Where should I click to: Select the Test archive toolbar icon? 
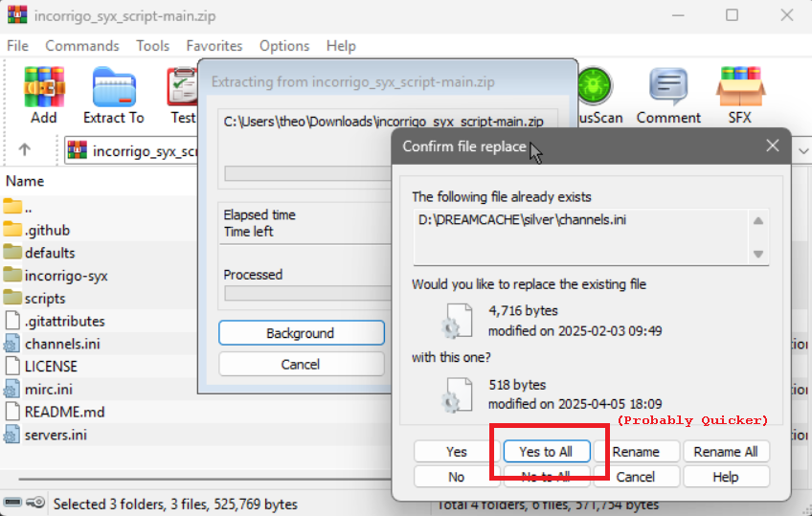coord(182,87)
